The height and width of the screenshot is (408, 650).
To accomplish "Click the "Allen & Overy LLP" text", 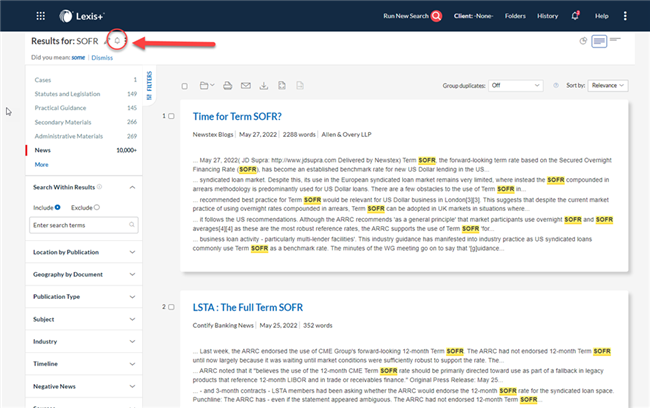I will 347,134.
